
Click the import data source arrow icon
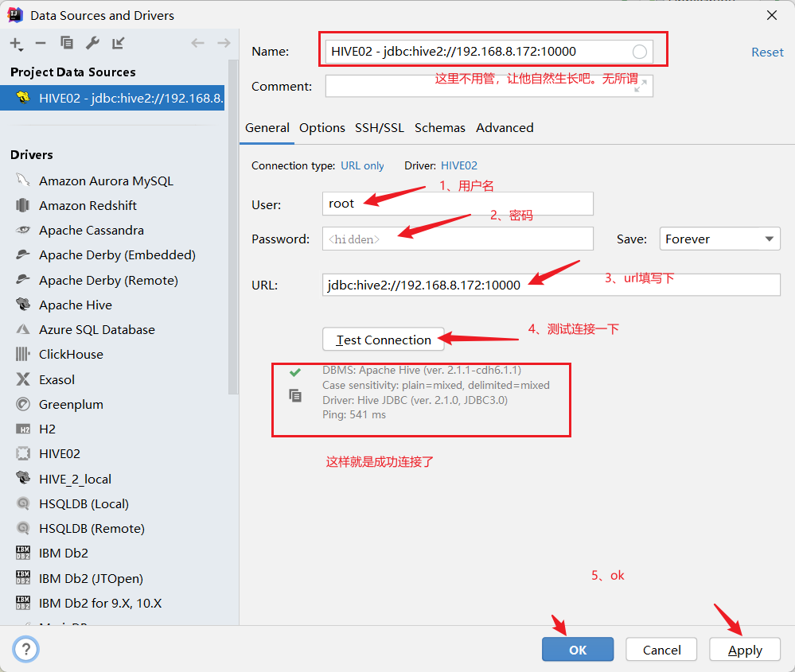tap(119, 42)
